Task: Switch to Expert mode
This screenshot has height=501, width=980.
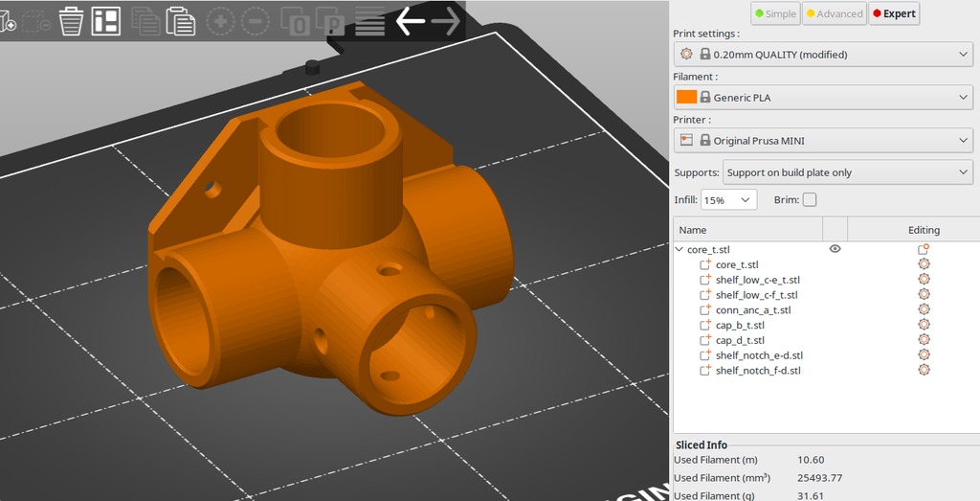Action: (894, 13)
